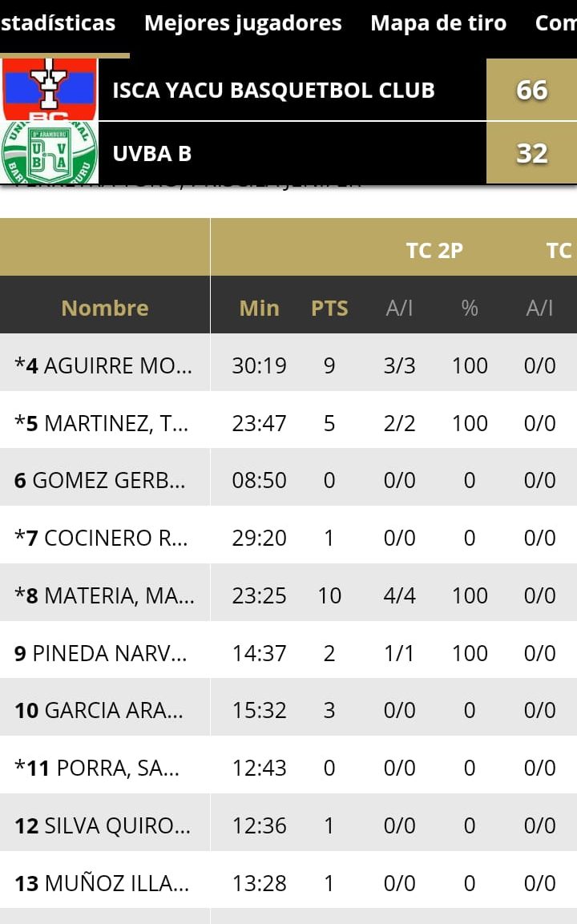Open player 13 Muñoz Illa profile
This screenshot has height=924, width=577.
pos(103,883)
